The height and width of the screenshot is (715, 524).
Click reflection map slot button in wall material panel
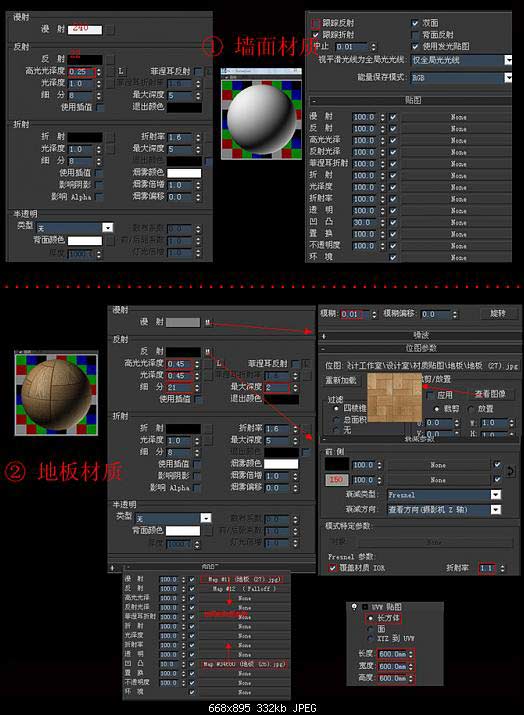click(x=110, y=60)
